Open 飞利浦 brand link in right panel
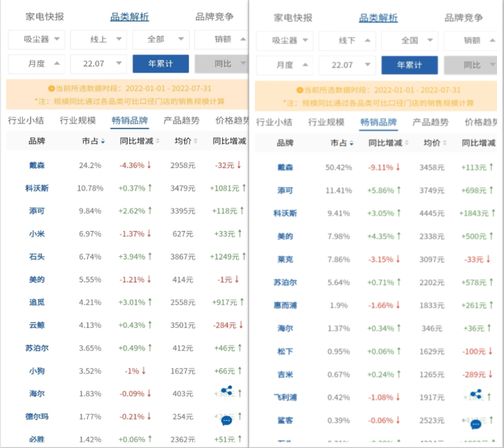504x448 pixels. point(285,398)
